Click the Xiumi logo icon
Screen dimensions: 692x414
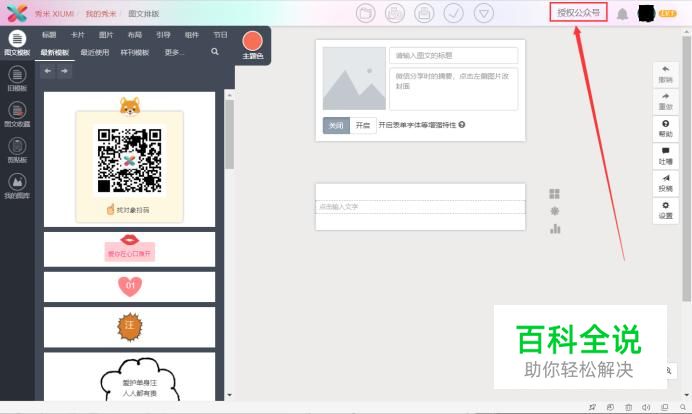pyautogui.click(x=17, y=13)
